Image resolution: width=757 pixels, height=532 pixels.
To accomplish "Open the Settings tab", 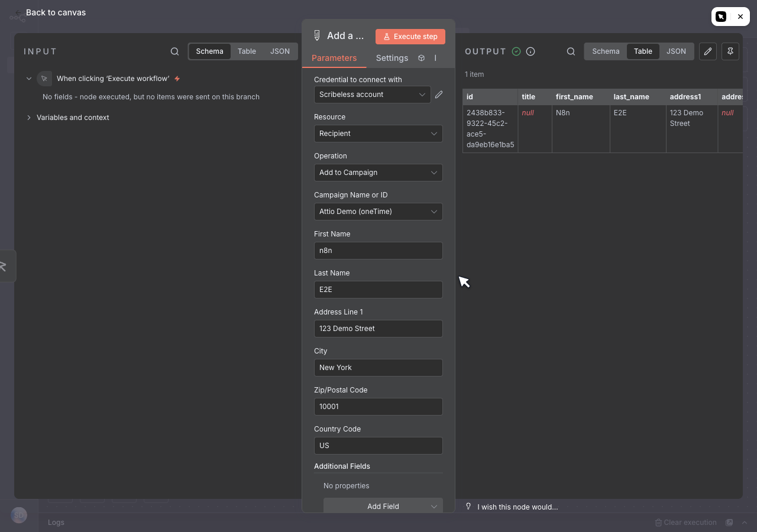I will [x=392, y=58].
